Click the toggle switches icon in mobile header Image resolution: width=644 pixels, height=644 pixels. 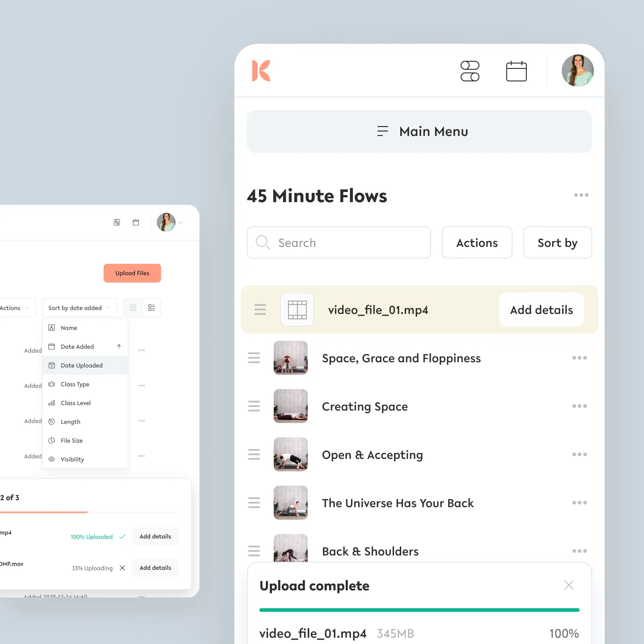(470, 71)
